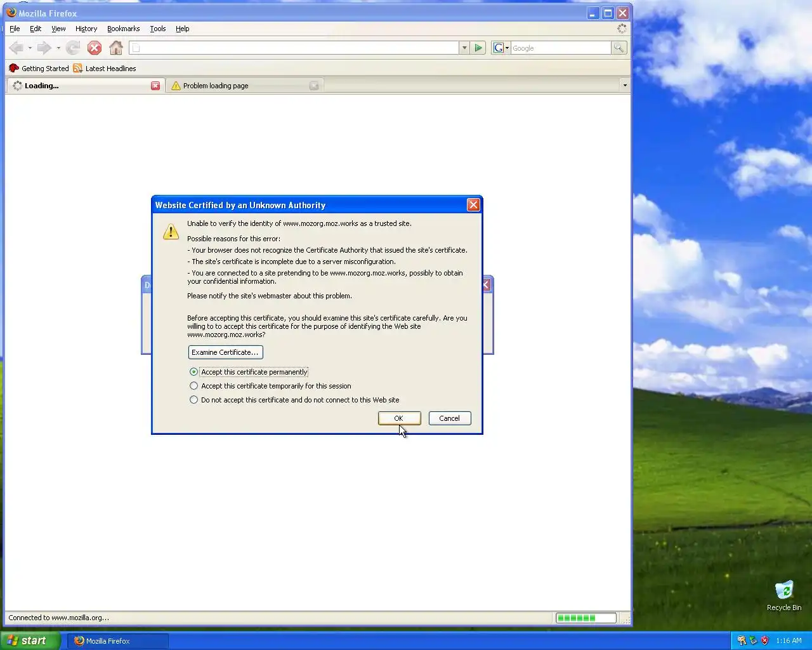Switch to the Problem loading page tab
This screenshot has height=650, width=812.
coord(244,86)
